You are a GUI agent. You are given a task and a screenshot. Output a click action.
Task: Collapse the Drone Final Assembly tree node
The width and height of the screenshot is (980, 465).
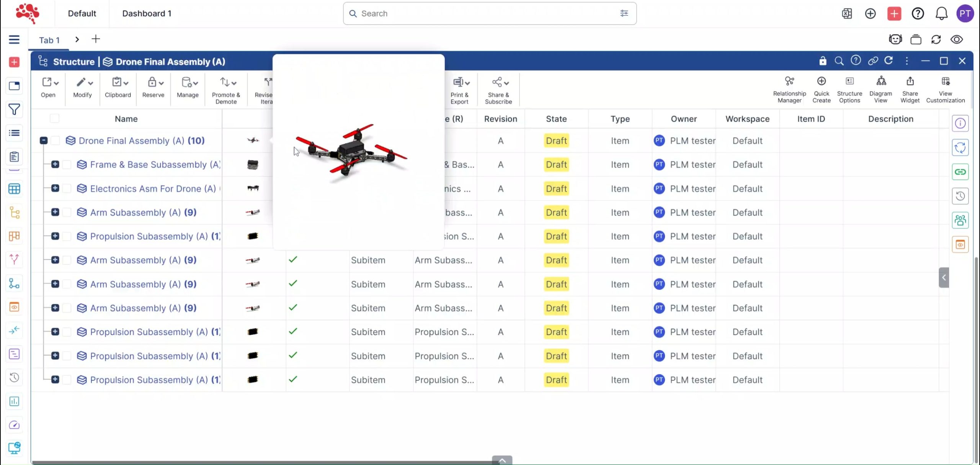click(x=44, y=141)
